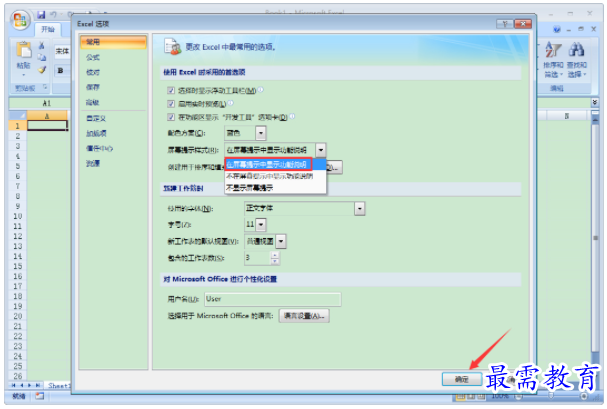Click info icon next to Mini Toolbar option

(261, 90)
